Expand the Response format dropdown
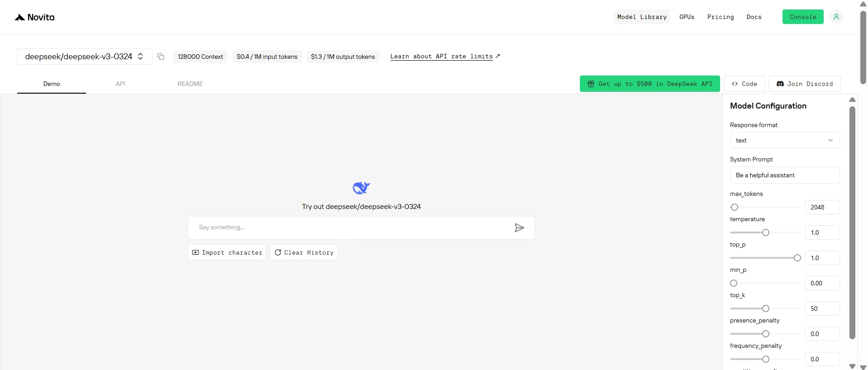Image resolution: width=868 pixels, height=370 pixels. point(785,140)
